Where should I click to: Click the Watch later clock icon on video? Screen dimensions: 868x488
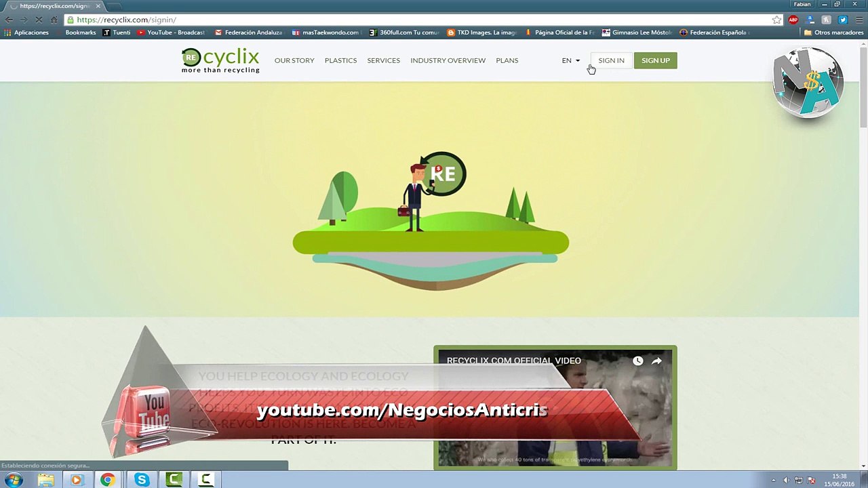[637, 361]
